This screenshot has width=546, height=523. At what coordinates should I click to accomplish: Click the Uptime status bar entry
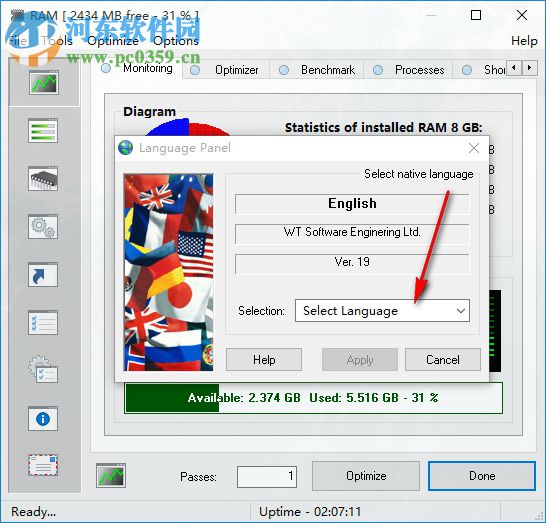point(310,512)
